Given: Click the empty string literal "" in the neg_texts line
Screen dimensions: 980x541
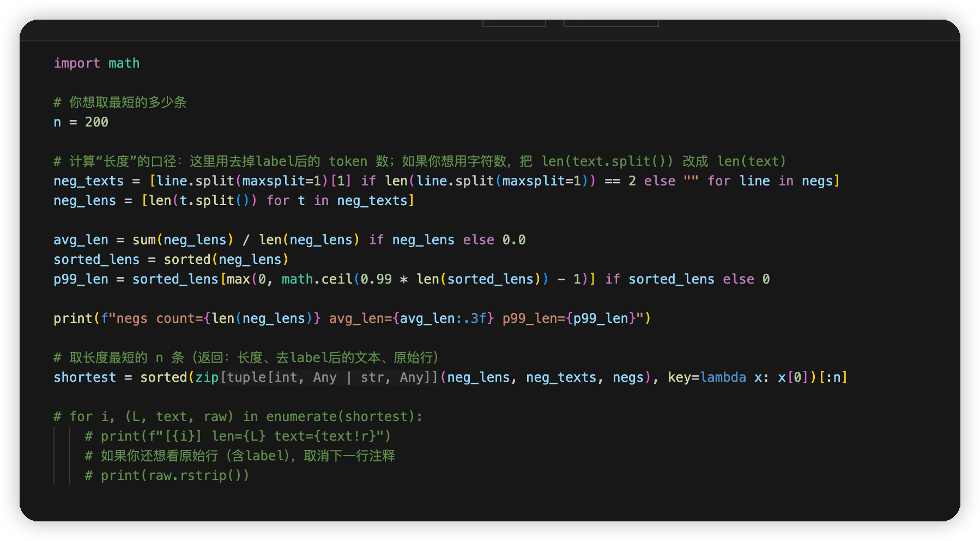Looking at the screenshot, I should point(691,181).
